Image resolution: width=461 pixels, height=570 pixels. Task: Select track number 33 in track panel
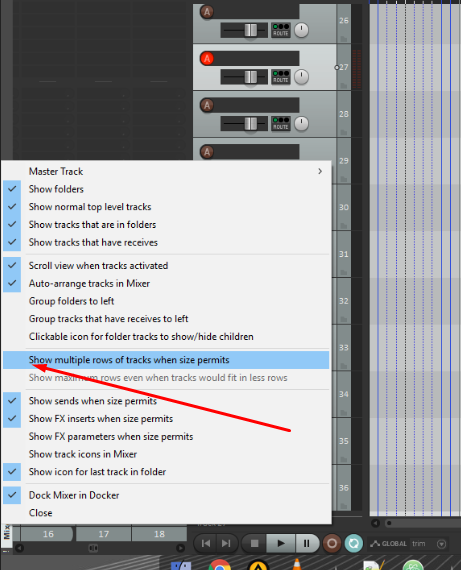(344, 348)
